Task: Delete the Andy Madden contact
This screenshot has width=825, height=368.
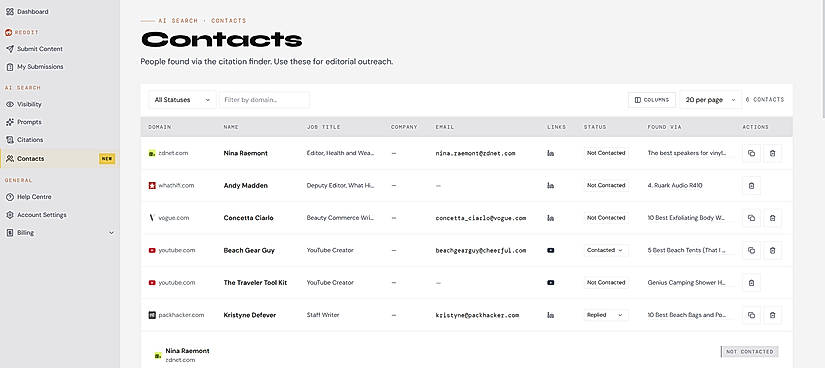Action: 751,185
